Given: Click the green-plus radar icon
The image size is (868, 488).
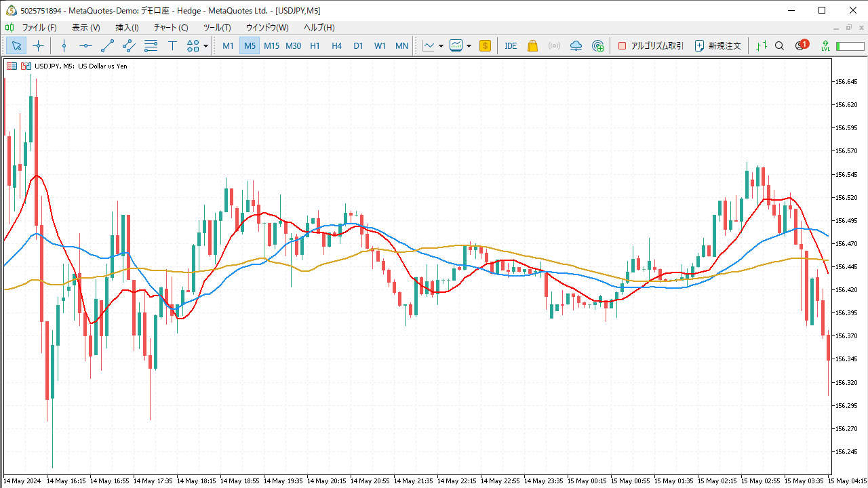Looking at the screenshot, I should 597,45.
